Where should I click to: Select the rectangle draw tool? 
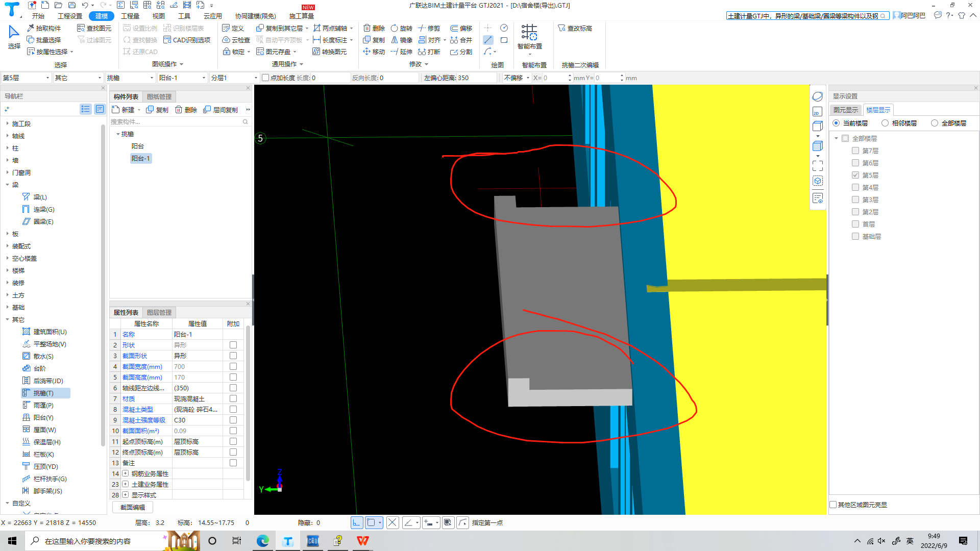[x=504, y=40]
